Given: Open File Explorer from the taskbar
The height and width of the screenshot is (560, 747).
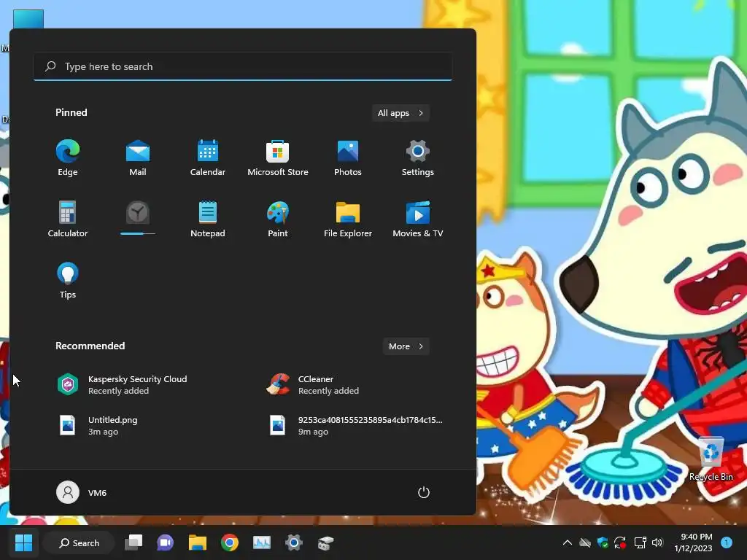Looking at the screenshot, I should [197, 542].
